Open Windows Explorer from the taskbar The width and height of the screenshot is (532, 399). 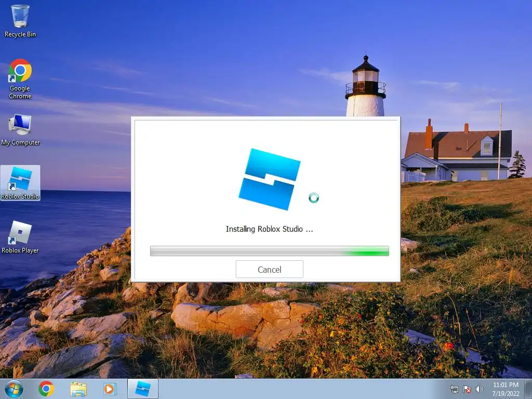[78, 389]
